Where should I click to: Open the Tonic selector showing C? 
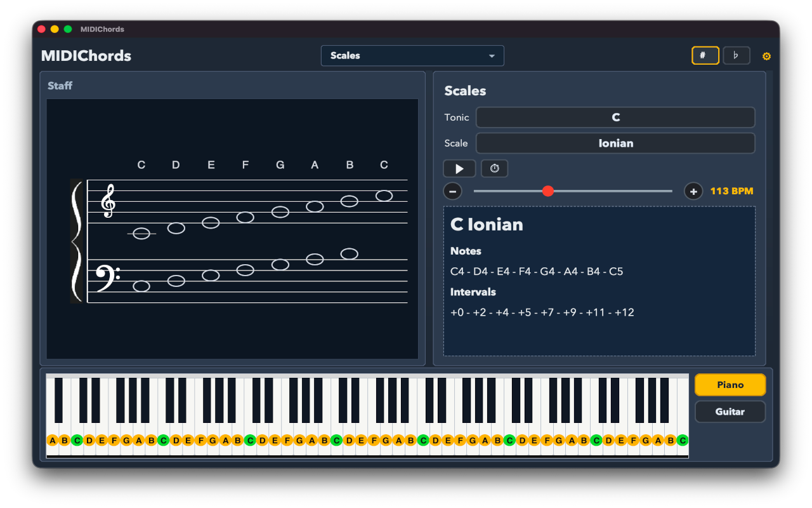[615, 117]
